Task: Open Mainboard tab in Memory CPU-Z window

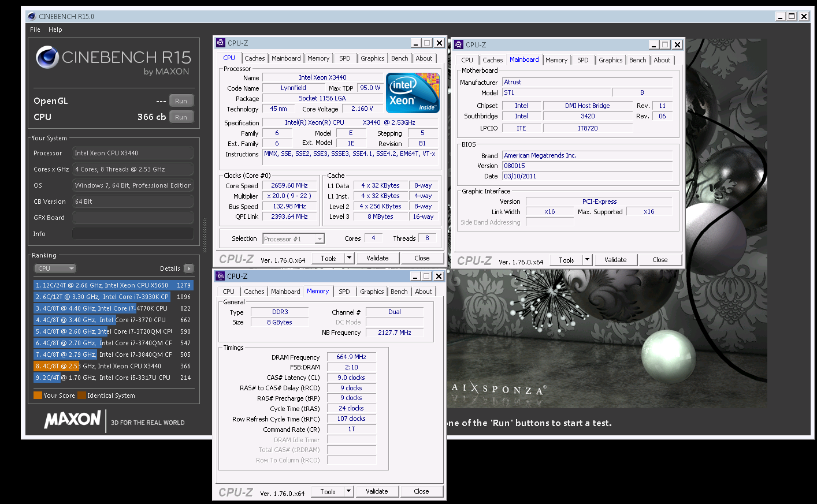Action: click(285, 292)
